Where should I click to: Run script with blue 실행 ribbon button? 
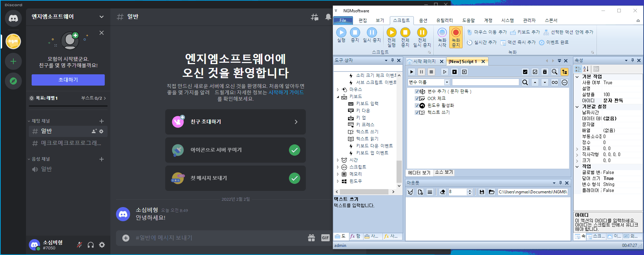[341, 35]
